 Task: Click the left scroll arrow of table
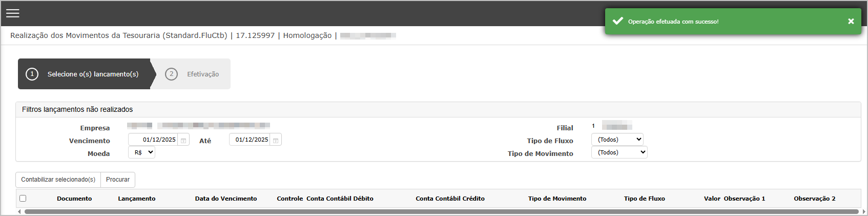coord(19,211)
